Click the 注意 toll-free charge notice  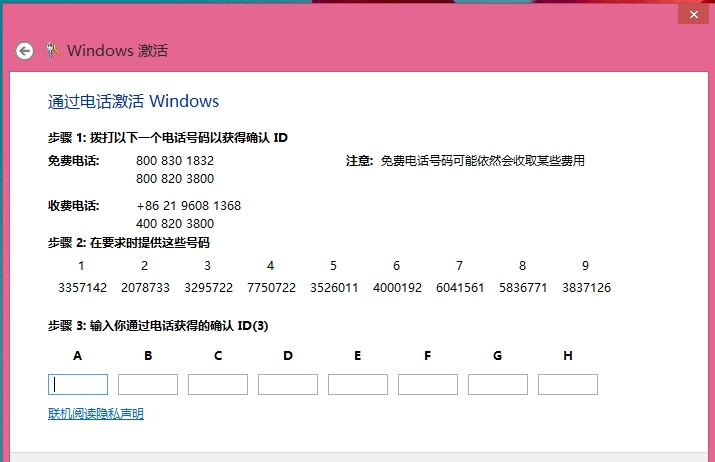tap(465, 161)
